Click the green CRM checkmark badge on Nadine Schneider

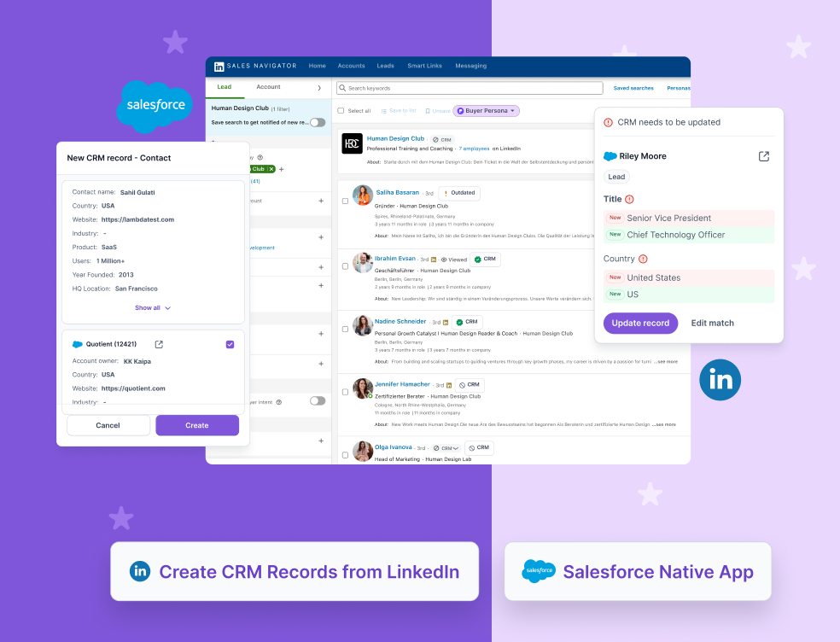(x=459, y=323)
